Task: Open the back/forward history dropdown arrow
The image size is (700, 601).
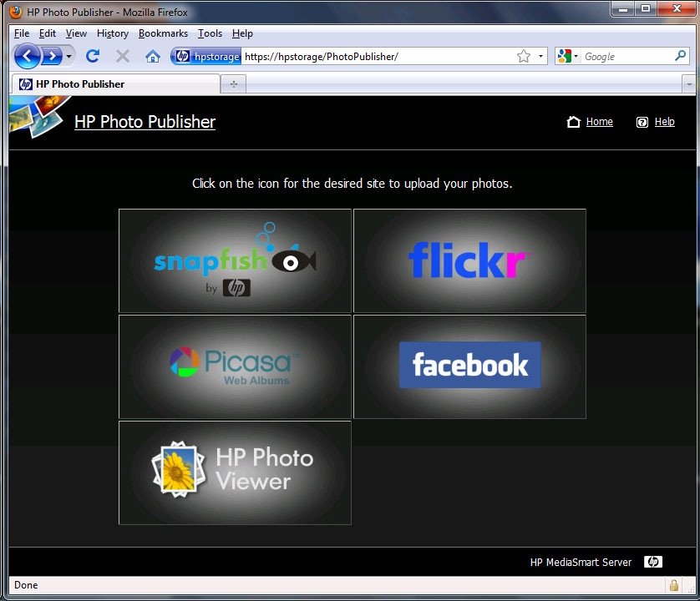Action: [x=68, y=56]
